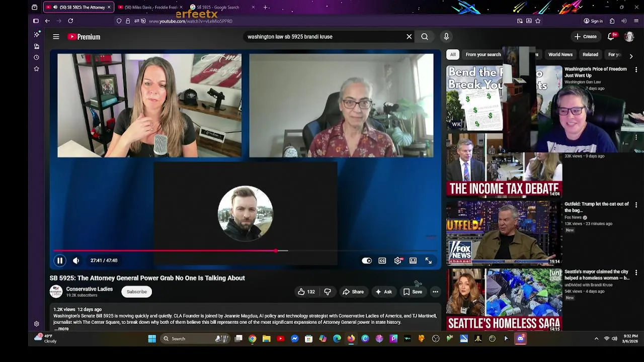644x362 pixels.
Task: Open more actions menu beside Save
Action: 435,292
